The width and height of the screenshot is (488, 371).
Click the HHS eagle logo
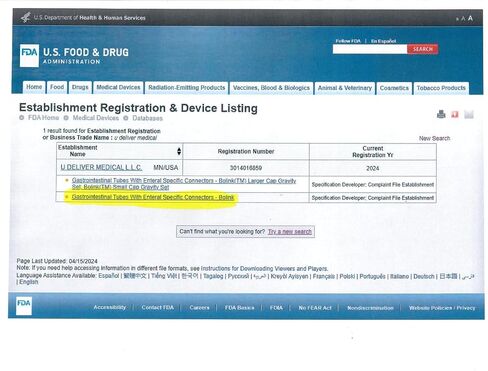[x=26, y=17]
